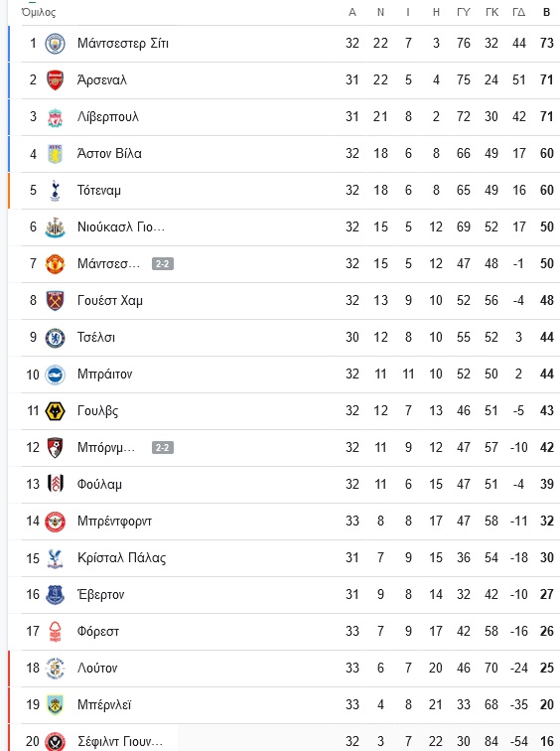Open the Μπράιτον team link

[x=105, y=375]
